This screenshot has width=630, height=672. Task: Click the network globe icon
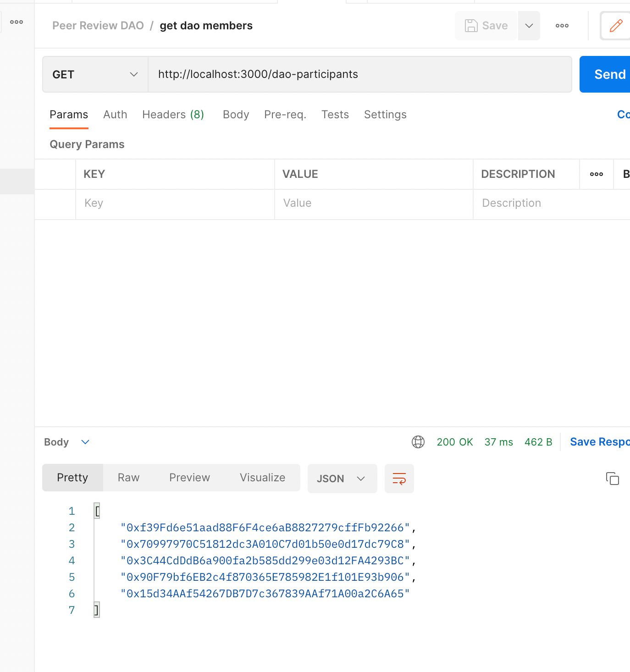(418, 442)
